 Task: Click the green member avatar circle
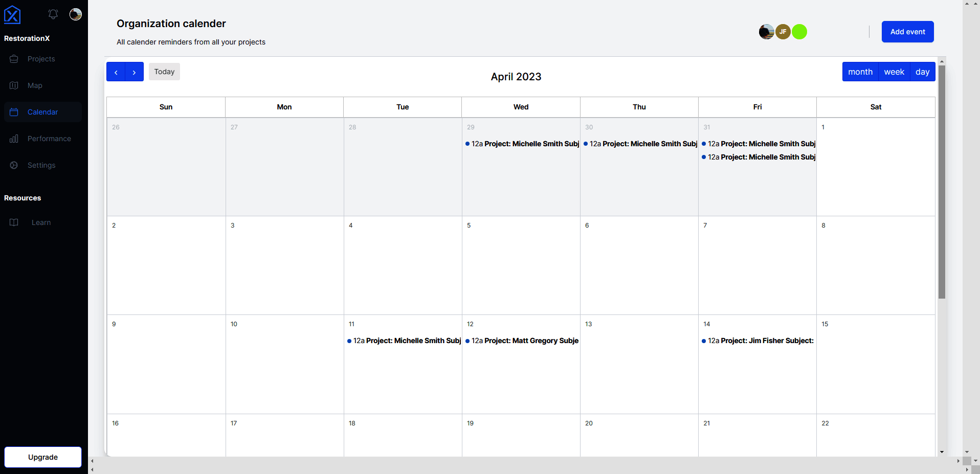[799, 31]
